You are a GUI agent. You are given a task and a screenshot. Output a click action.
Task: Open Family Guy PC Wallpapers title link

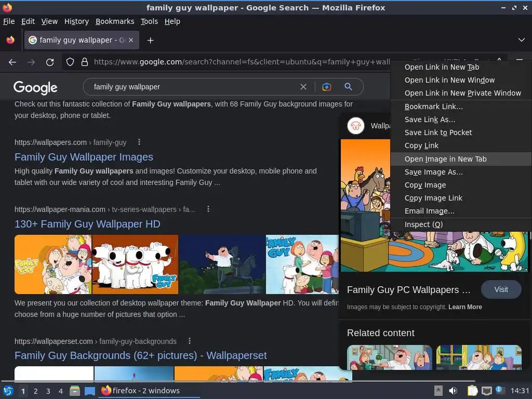tap(409, 290)
